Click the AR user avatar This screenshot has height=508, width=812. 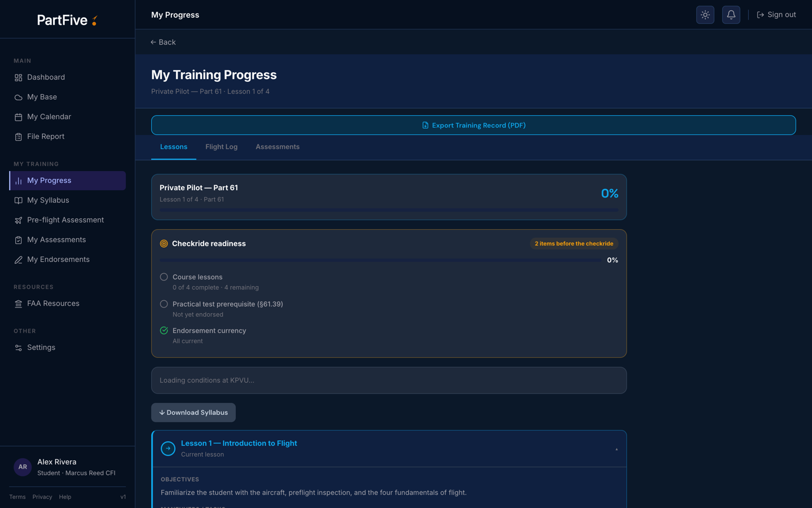[23, 467]
